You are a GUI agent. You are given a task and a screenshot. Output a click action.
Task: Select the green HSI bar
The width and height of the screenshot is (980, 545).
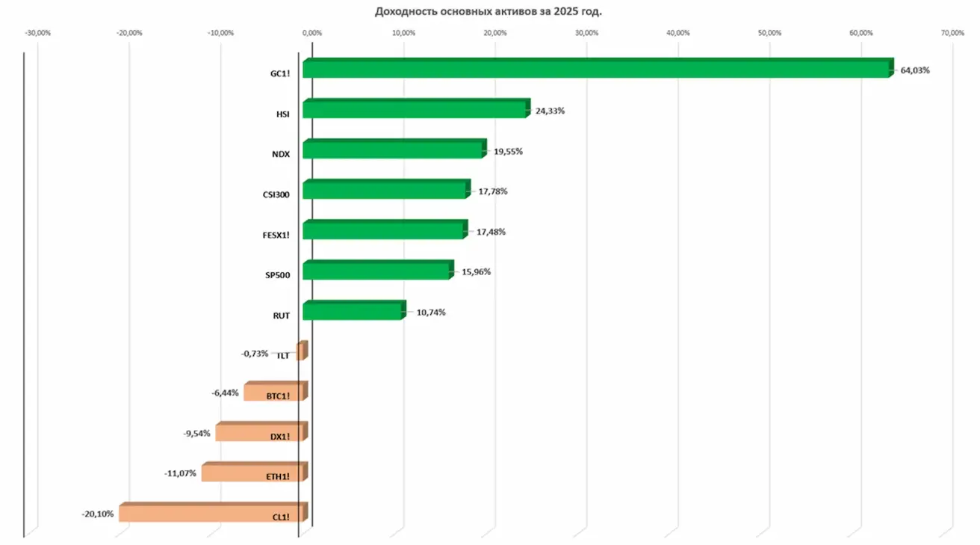coord(415,109)
